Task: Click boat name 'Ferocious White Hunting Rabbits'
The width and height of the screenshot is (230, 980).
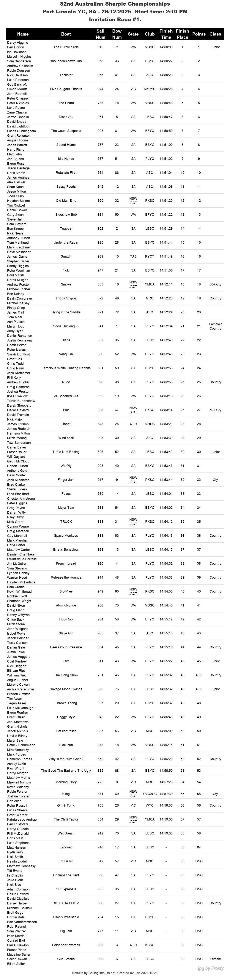Action: click(x=66, y=368)
